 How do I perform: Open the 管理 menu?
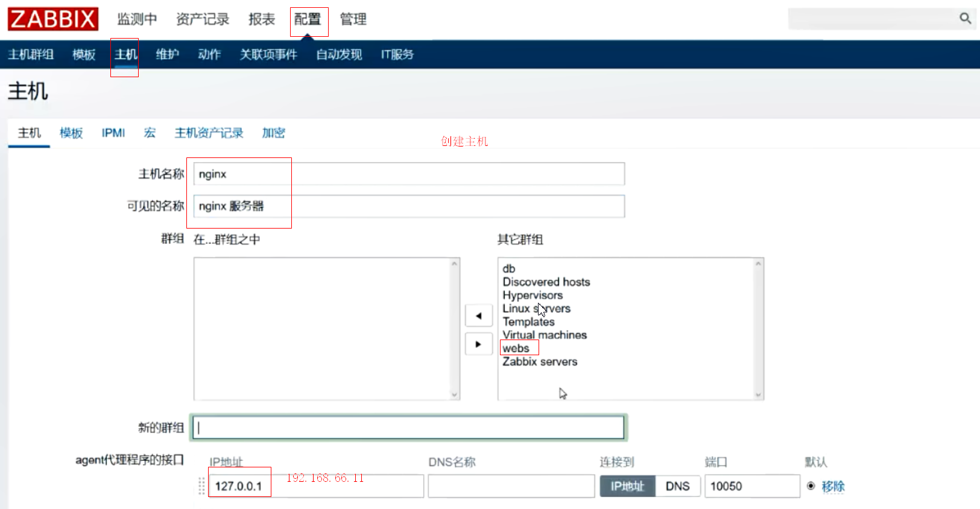click(x=353, y=19)
